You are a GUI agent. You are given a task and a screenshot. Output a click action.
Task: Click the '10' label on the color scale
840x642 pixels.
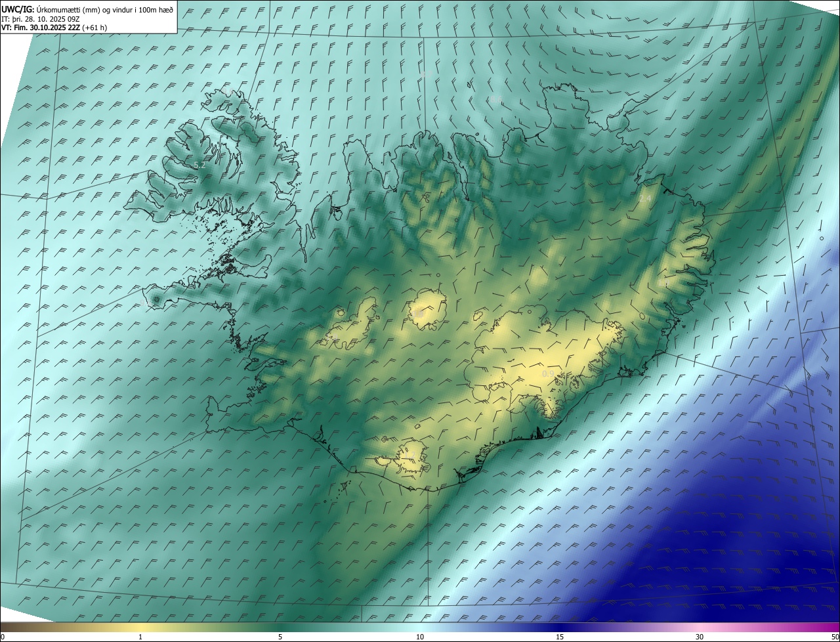coord(420,637)
